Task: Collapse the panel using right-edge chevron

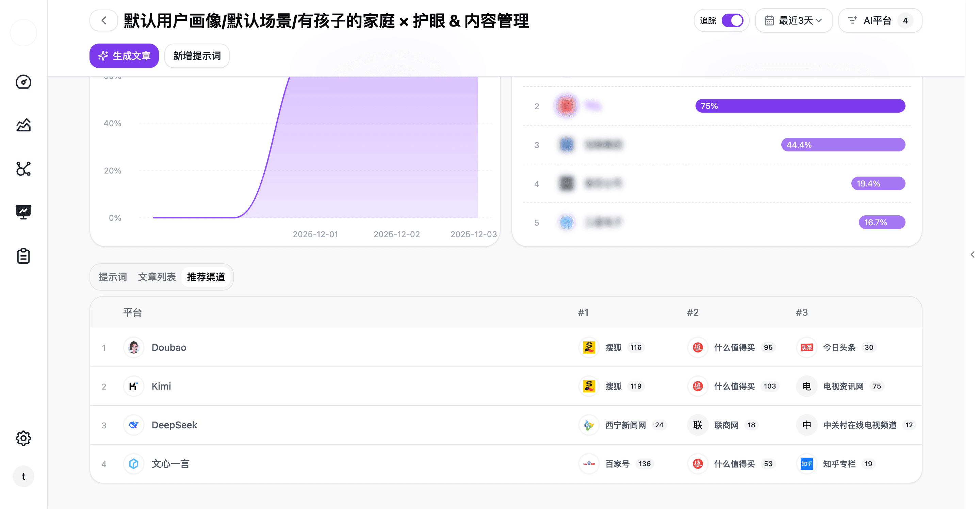Action: pos(973,254)
